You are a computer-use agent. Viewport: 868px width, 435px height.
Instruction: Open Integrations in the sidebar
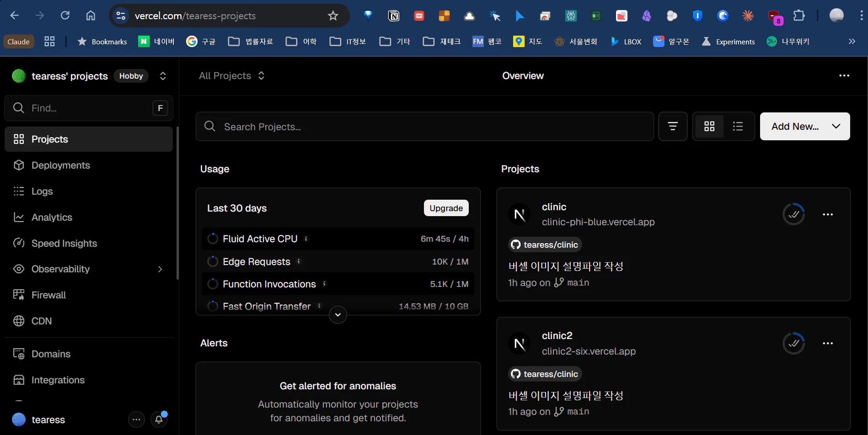pyautogui.click(x=88, y=380)
